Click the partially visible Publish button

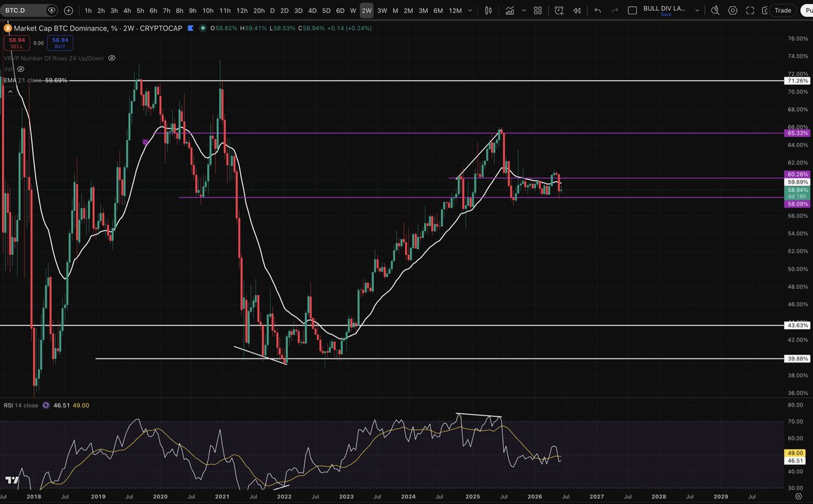[x=806, y=10]
